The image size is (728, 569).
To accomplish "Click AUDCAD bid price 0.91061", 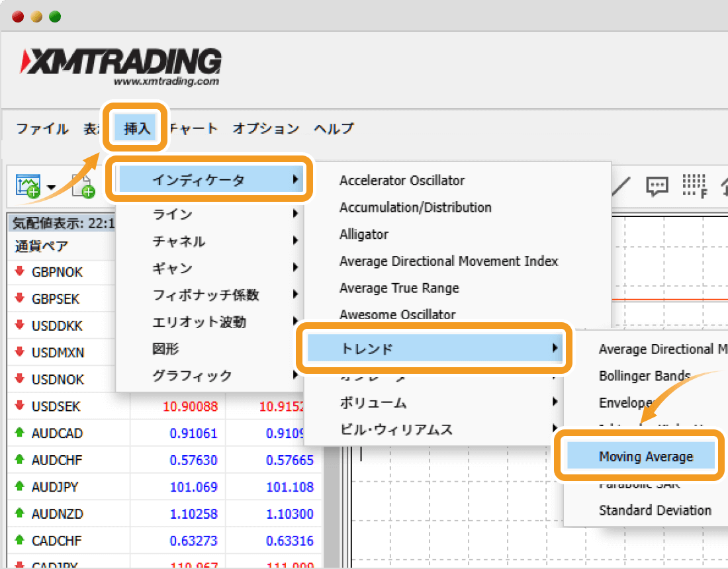I will click(x=193, y=433).
